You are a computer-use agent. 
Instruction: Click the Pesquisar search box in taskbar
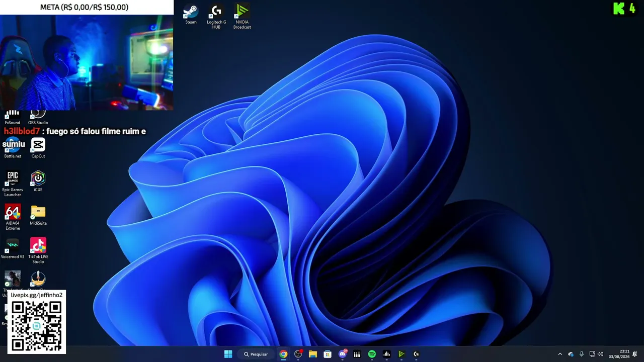256,354
